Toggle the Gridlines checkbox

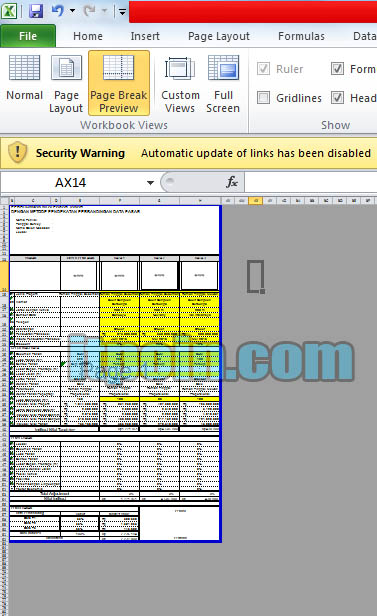pos(264,97)
